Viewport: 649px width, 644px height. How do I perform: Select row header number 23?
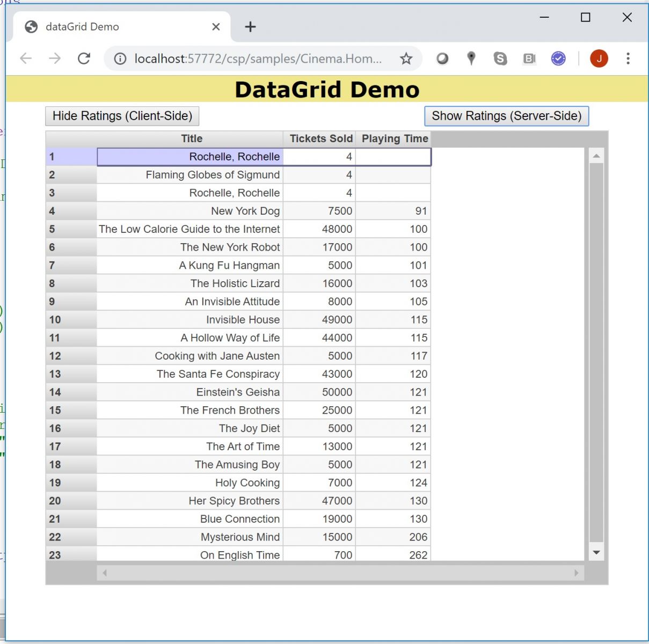coord(71,554)
